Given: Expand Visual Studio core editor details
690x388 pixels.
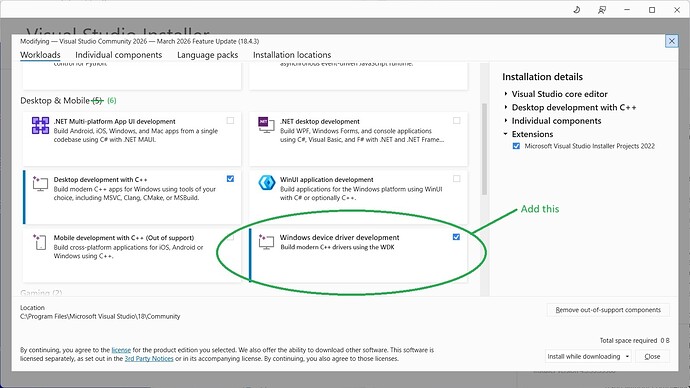Looking at the screenshot, I should [x=506, y=94].
